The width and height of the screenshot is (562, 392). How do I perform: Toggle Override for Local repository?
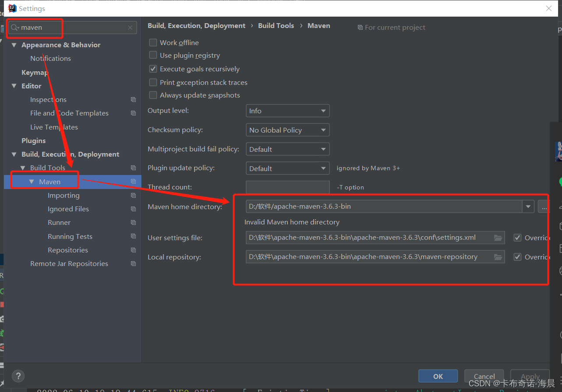(x=517, y=257)
